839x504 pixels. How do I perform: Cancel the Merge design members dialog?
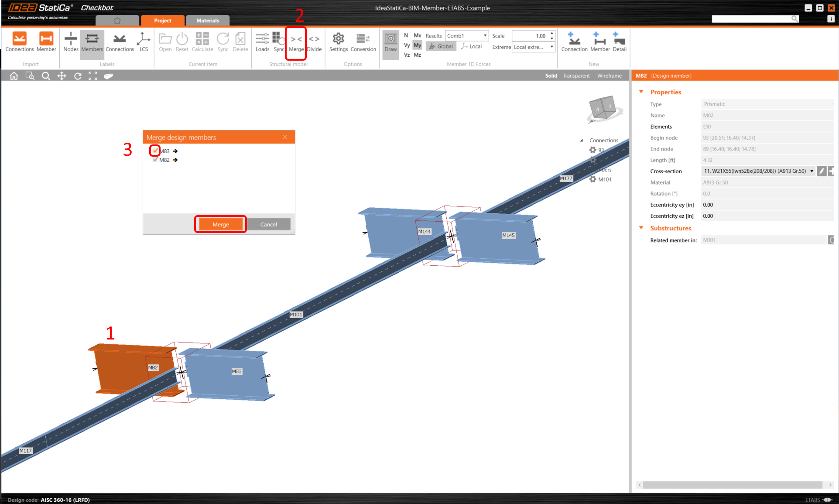(268, 224)
